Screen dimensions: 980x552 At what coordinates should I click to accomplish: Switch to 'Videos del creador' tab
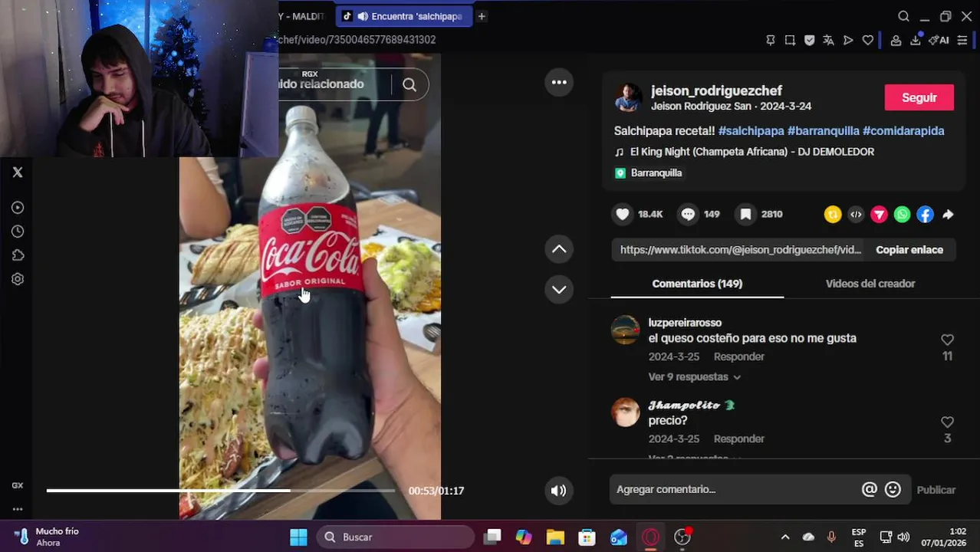[870, 284]
